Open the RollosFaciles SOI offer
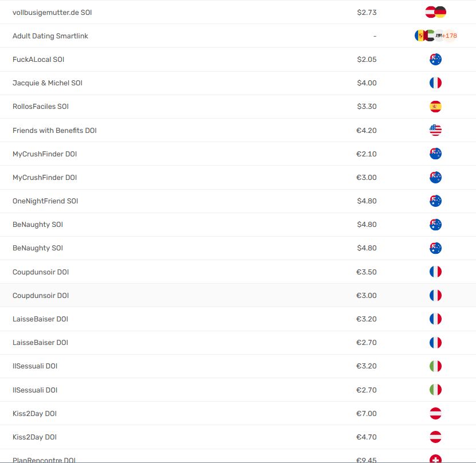 [x=40, y=107]
